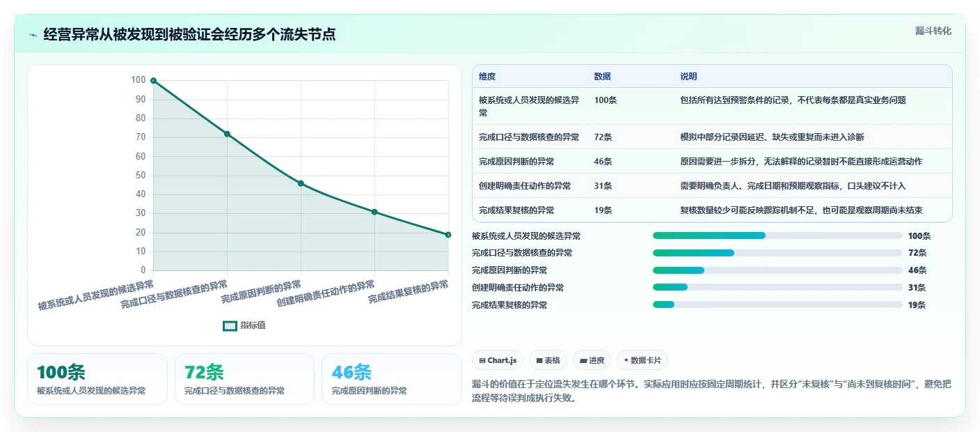The image size is (980, 432).
Task: Click table row 完成口径与数据核查的异常
Action: point(712,137)
